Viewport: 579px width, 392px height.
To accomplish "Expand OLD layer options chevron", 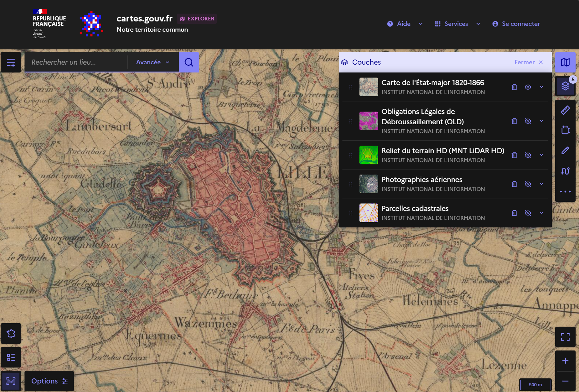I will coord(542,121).
